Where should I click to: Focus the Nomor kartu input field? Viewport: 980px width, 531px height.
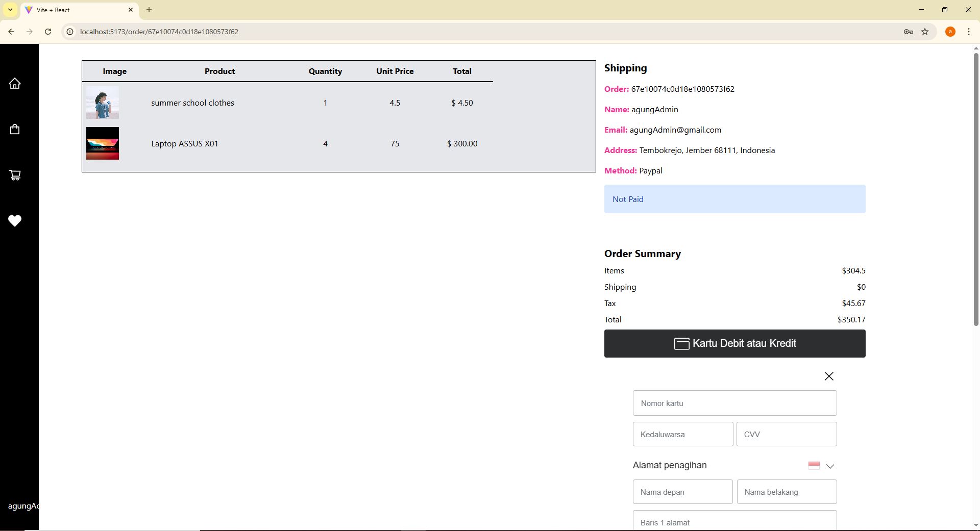(734, 403)
